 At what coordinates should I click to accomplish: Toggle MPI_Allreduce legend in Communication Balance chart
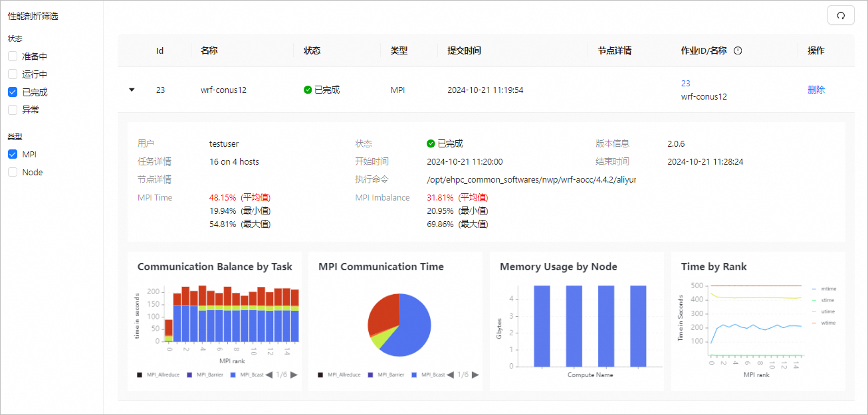point(158,375)
